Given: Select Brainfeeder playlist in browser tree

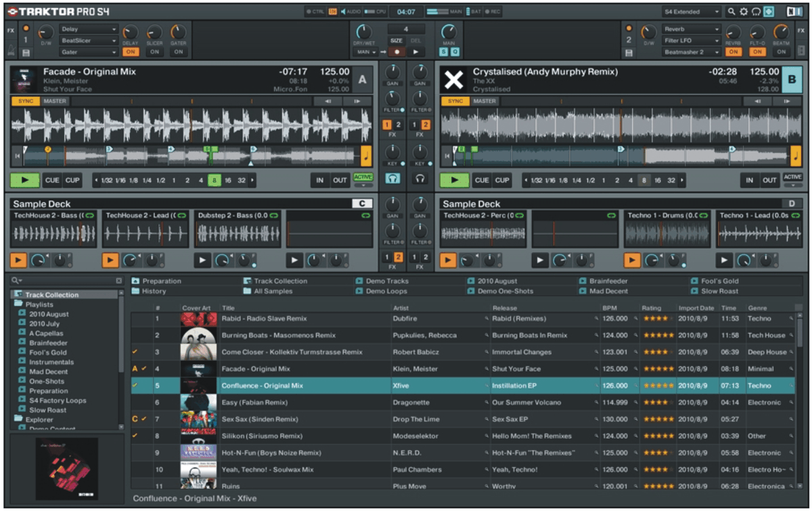Looking at the screenshot, I should point(47,343).
